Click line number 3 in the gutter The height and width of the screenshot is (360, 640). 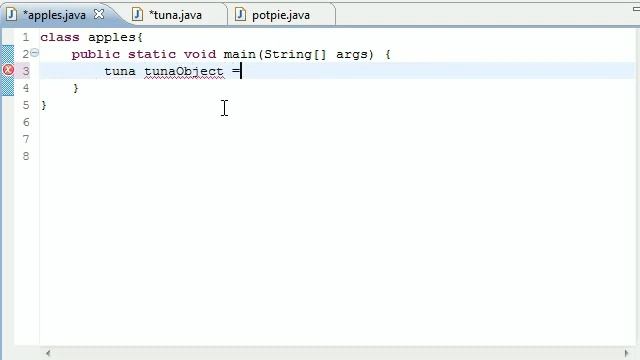[26, 71]
